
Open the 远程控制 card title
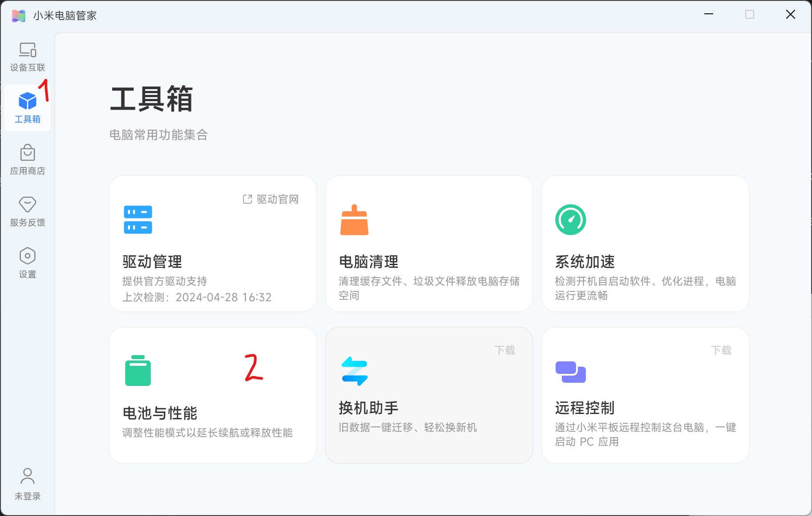pyautogui.click(x=585, y=408)
